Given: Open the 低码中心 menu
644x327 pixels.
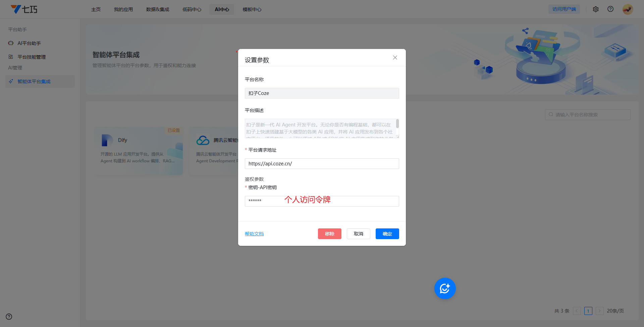Looking at the screenshot, I should point(192,9).
